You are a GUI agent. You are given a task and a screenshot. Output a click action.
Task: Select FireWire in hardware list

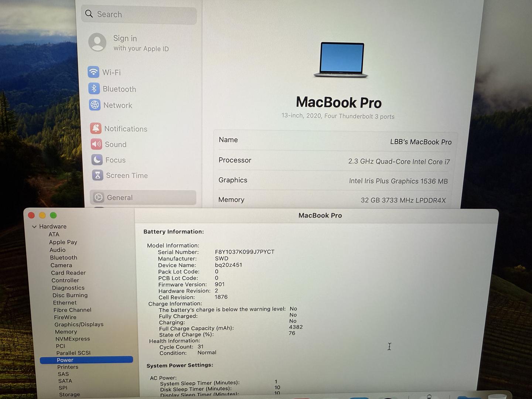65,317
